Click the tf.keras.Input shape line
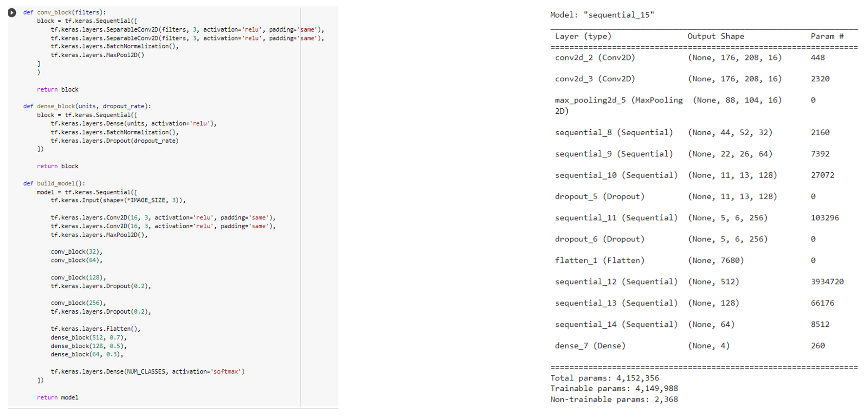The image size is (868, 418). pos(118,200)
